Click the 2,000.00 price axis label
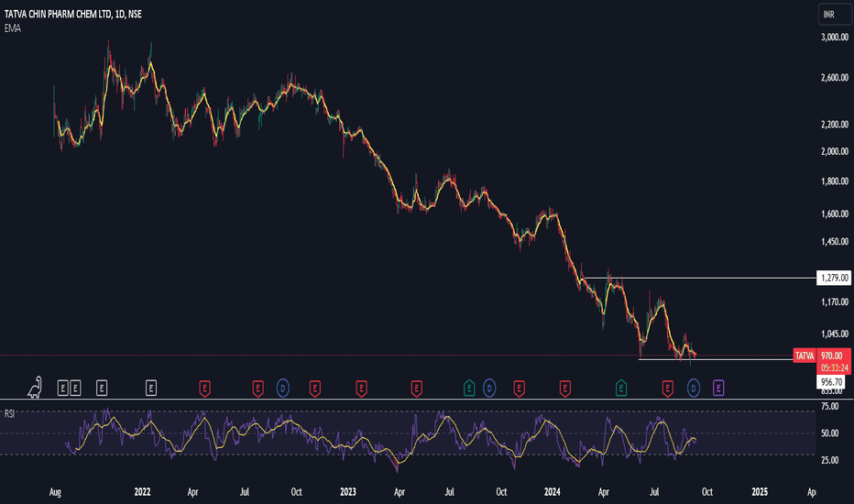 click(835, 151)
